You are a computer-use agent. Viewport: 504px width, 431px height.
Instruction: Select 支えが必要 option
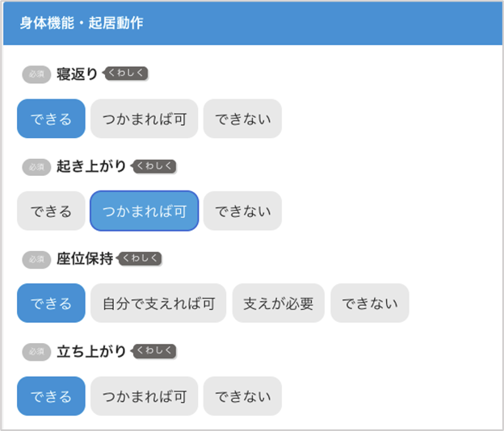[x=279, y=303]
